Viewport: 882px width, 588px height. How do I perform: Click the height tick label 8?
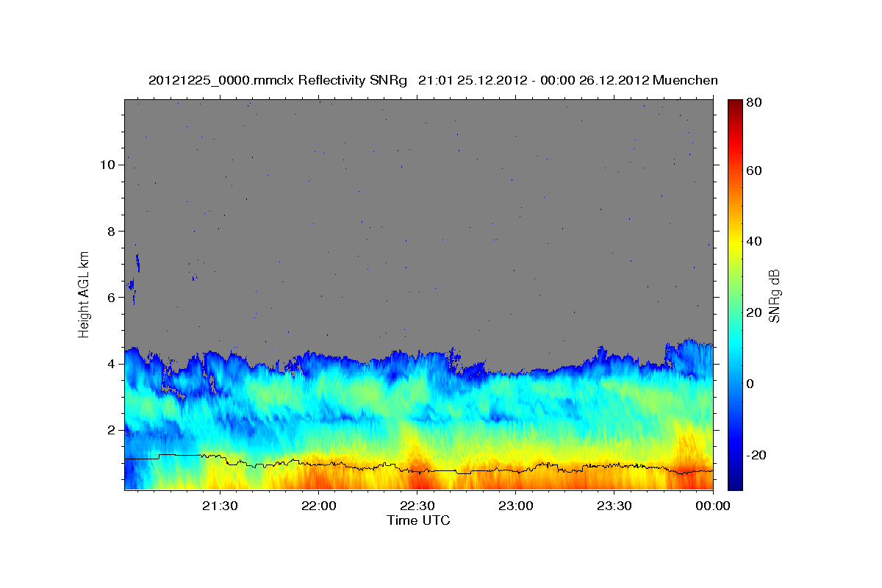point(112,231)
